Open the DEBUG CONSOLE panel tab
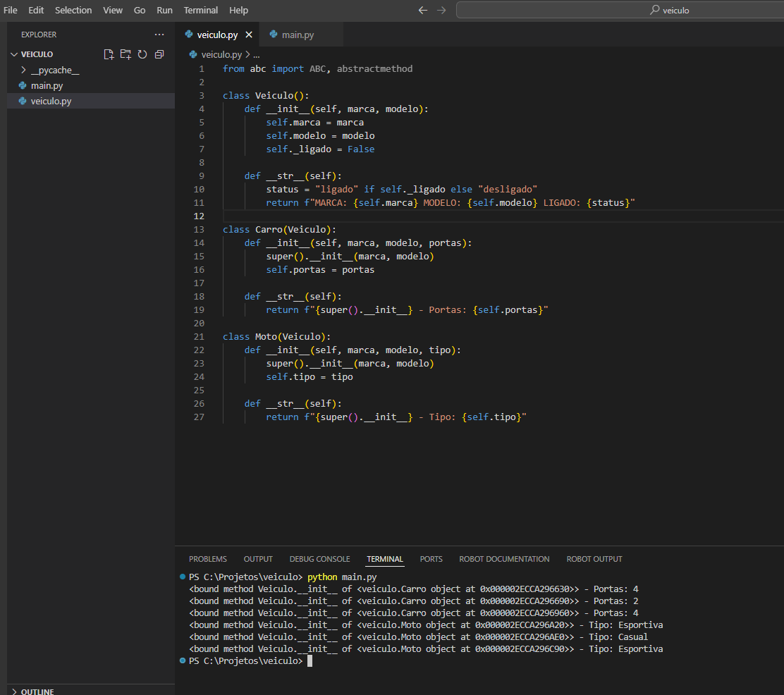784x695 pixels. coord(319,559)
